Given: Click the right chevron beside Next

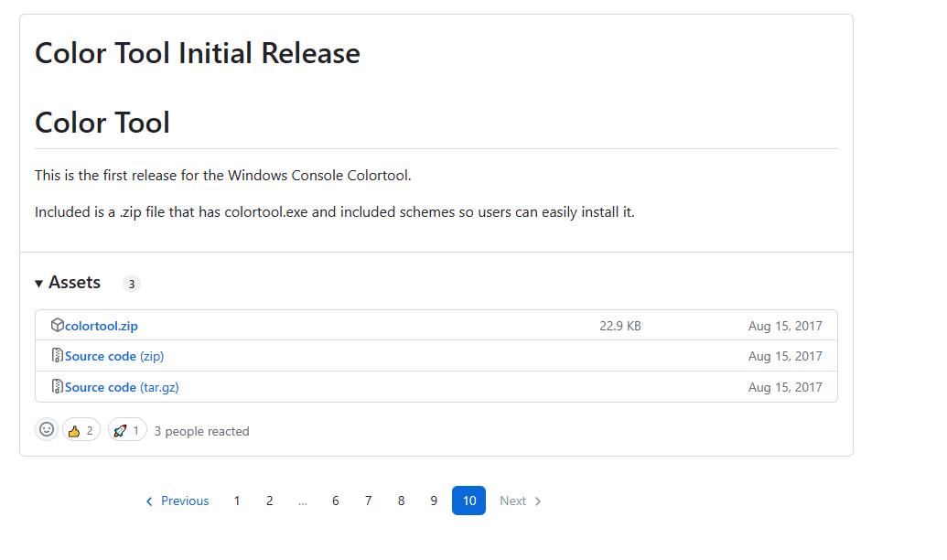Looking at the screenshot, I should [535, 501].
